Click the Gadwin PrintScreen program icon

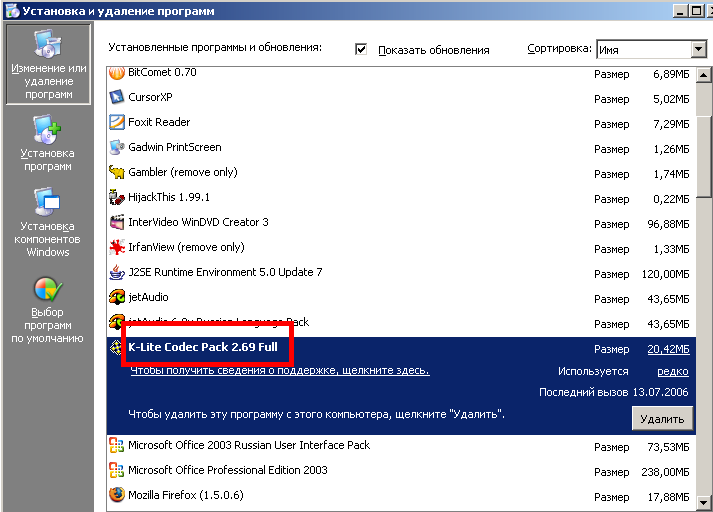click(x=117, y=147)
